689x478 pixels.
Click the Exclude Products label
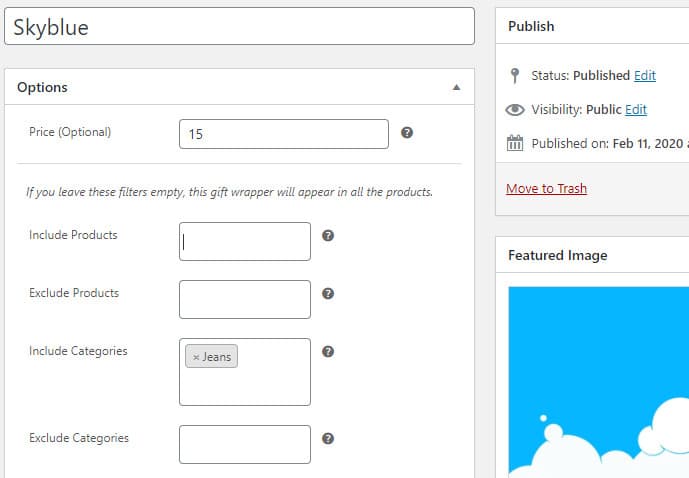[x=74, y=293]
